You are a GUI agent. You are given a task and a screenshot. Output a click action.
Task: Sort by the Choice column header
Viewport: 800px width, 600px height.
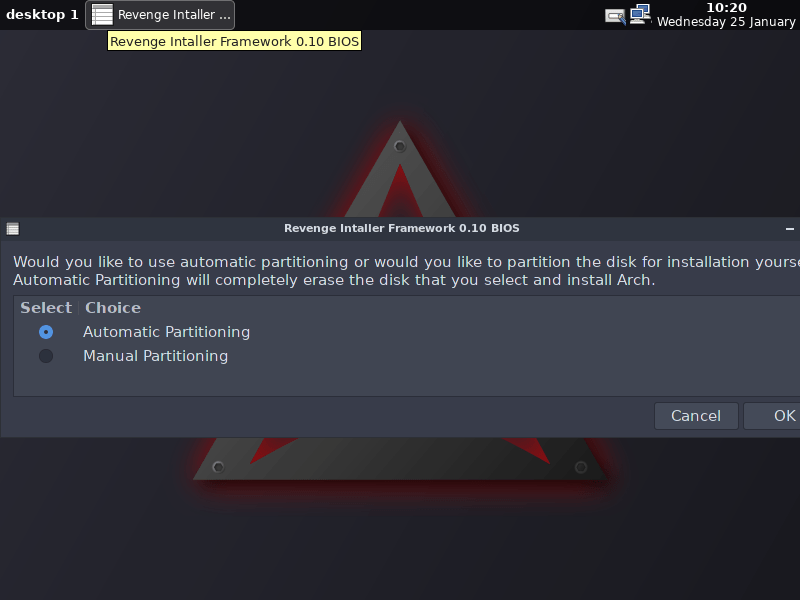coord(113,308)
